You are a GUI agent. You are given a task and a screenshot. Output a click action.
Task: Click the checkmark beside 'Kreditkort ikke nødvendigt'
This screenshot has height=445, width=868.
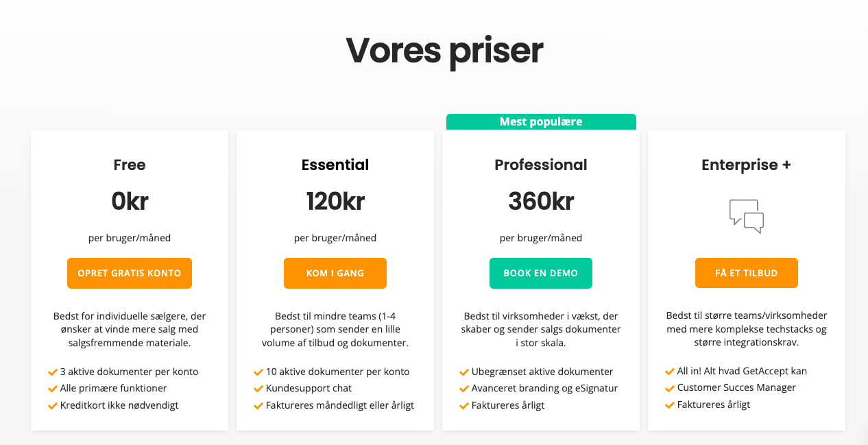pyautogui.click(x=53, y=405)
